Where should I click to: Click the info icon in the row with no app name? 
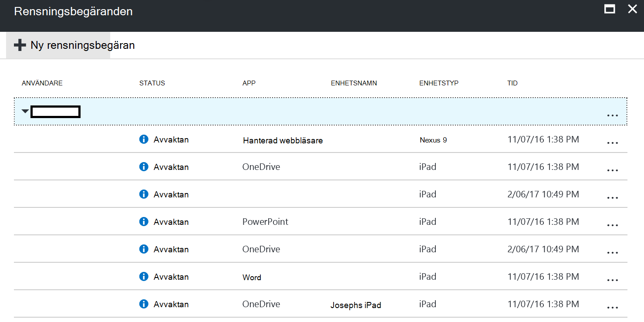144,194
